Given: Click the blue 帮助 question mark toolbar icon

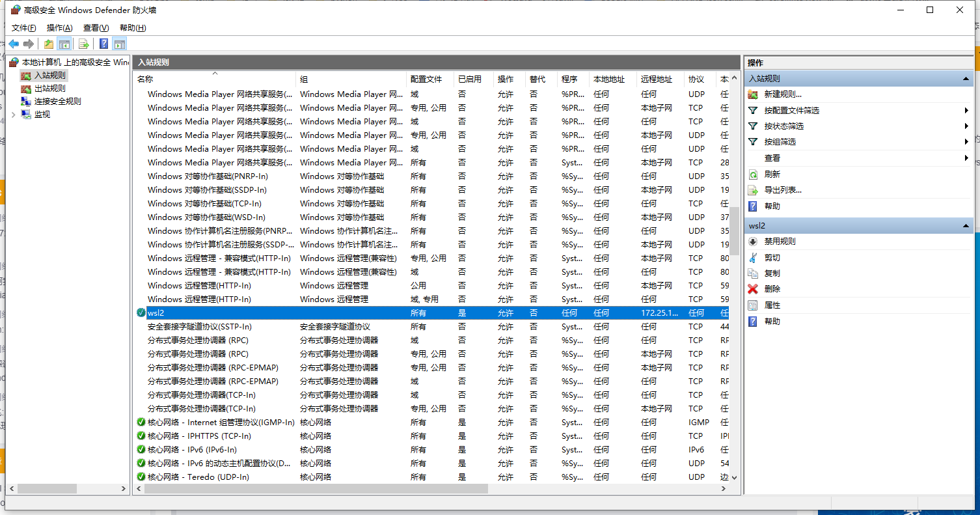Looking at the screenshot, I should tap(103, 44).
